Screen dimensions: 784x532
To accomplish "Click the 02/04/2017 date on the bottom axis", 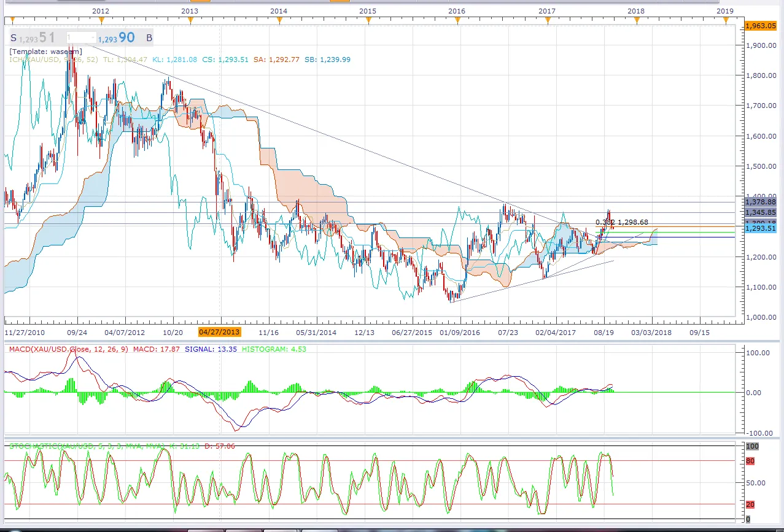I will coord(555,332).
